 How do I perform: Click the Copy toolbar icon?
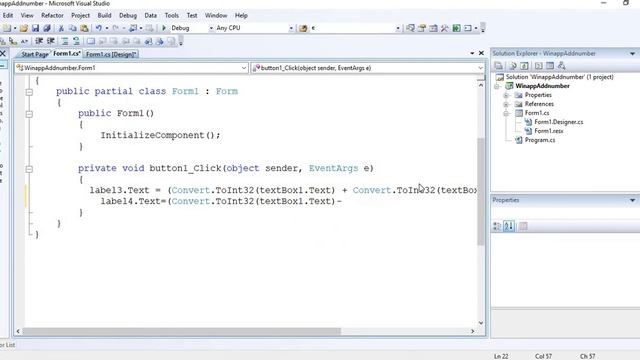coord(73,28)
